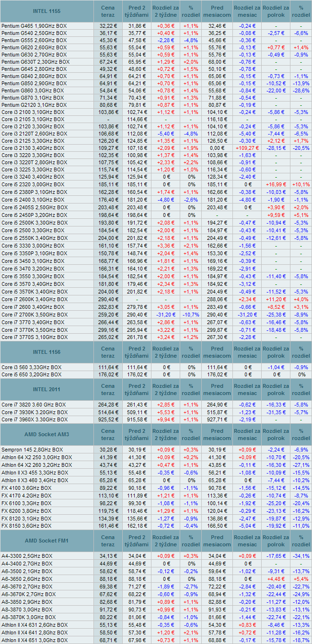Viewport: 312px width, 644px height.
Task: Select the Pentium G465 1,90GHz BOX row name
Action: [x=34, y=26]
